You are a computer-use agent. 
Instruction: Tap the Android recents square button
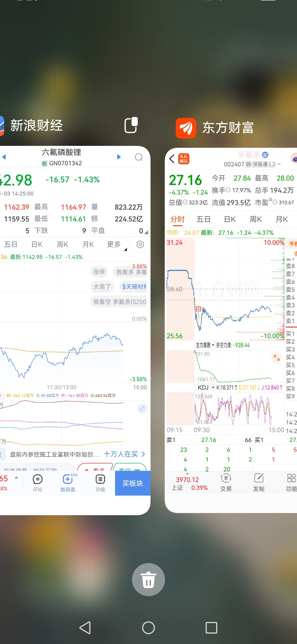tap(211, 628)
